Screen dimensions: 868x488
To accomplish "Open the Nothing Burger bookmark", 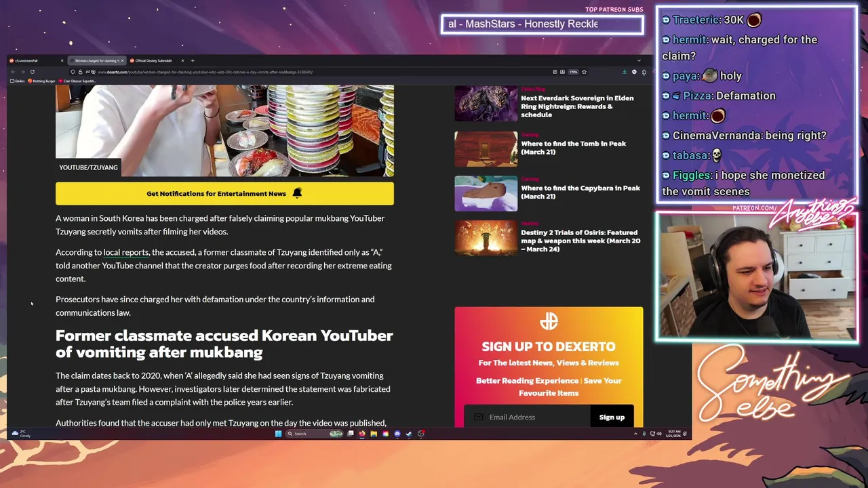I will [x=41, y=81].
